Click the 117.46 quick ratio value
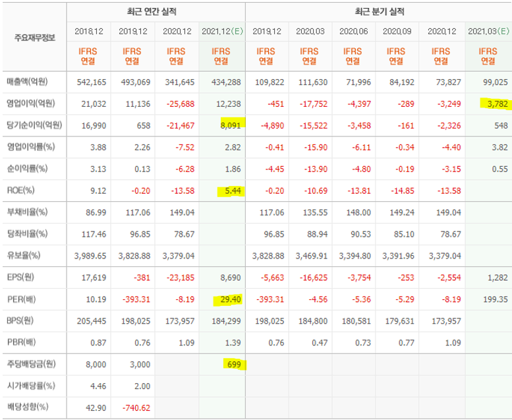 94,234
